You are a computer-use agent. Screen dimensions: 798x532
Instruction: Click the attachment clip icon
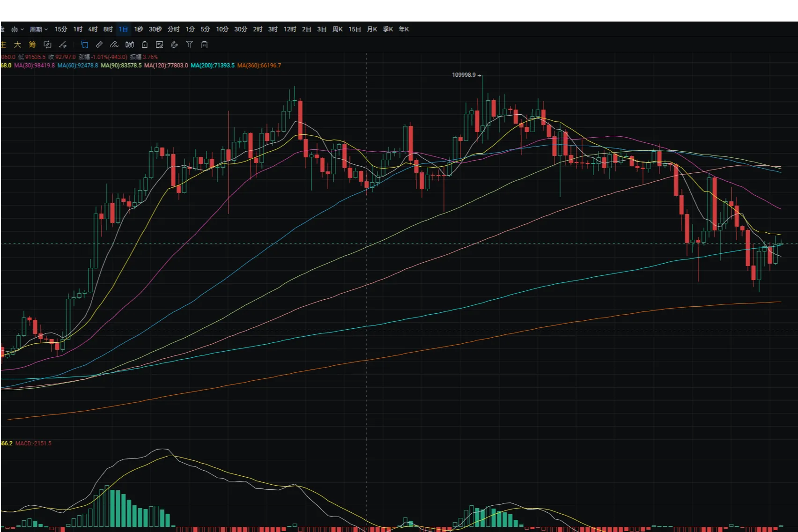pos(174,45)
